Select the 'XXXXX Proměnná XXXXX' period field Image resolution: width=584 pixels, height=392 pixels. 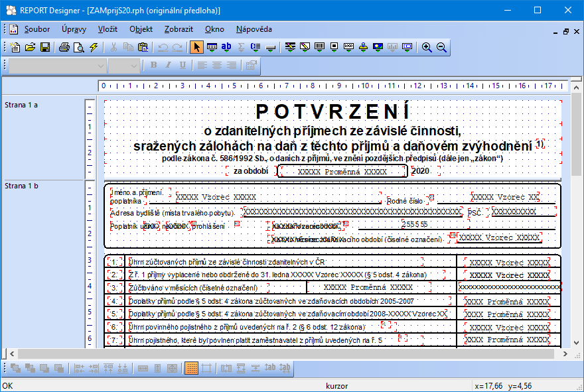[342, 171]
